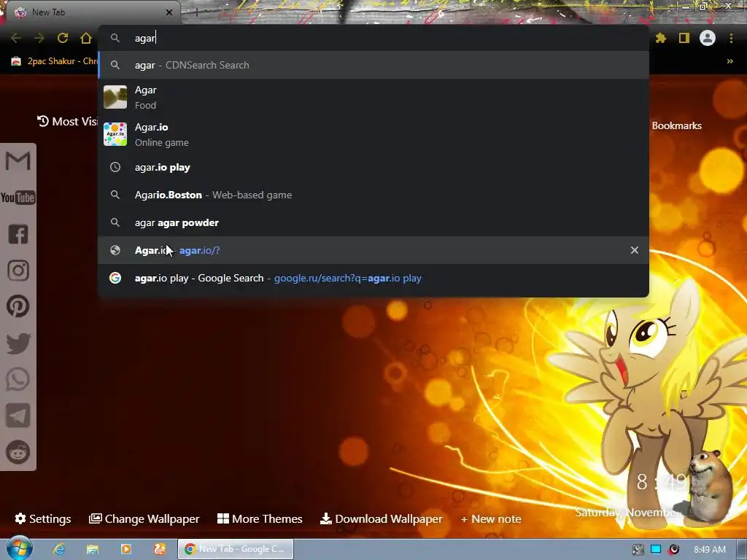This screenshot has height=560, width=747.
Task: Open Instagram from the sidebar
Action: click(x=18, y=271)
